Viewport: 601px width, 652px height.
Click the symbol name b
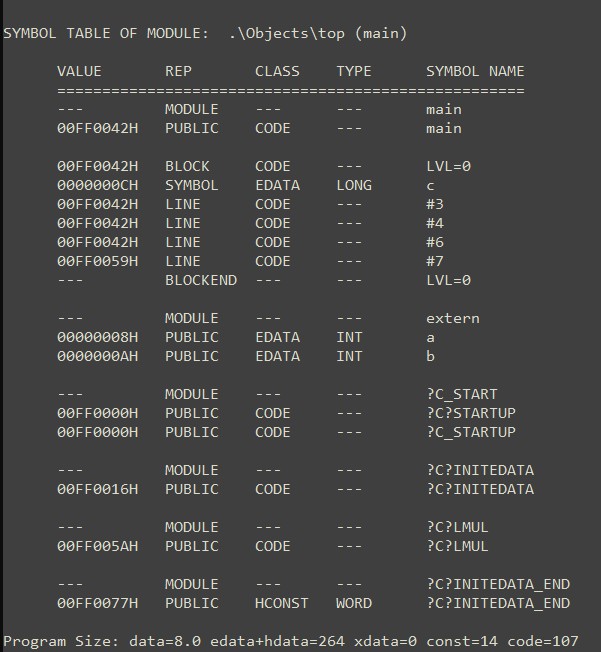pos(430,356)
